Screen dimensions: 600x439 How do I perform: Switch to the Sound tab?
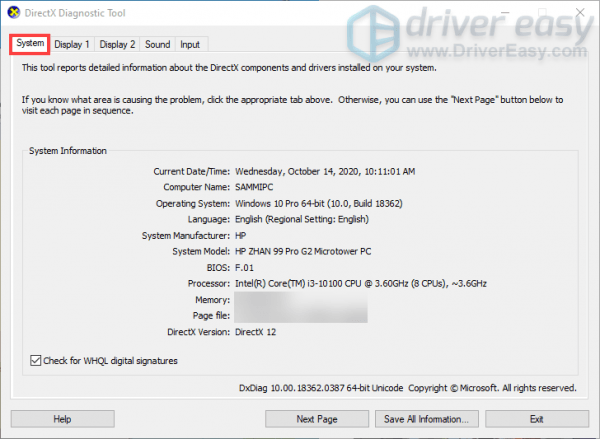point(158,45)
